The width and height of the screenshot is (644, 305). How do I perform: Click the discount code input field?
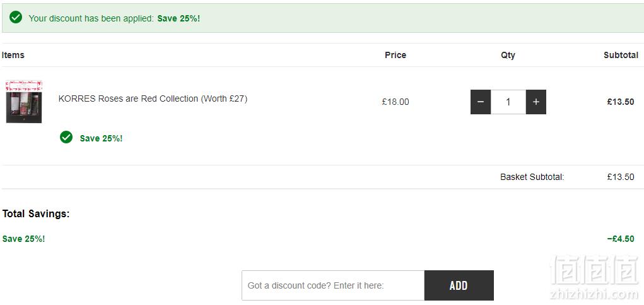tap(333, 285)
